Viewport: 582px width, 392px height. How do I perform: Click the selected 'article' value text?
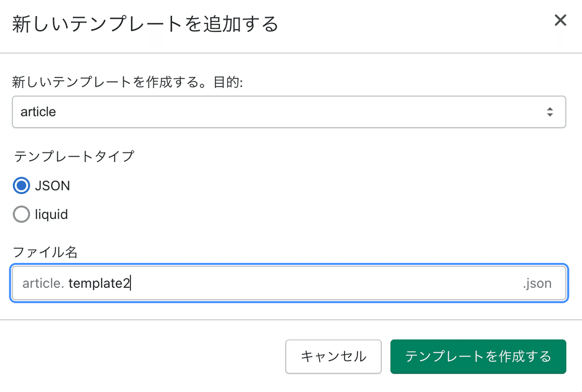(38, 112)
